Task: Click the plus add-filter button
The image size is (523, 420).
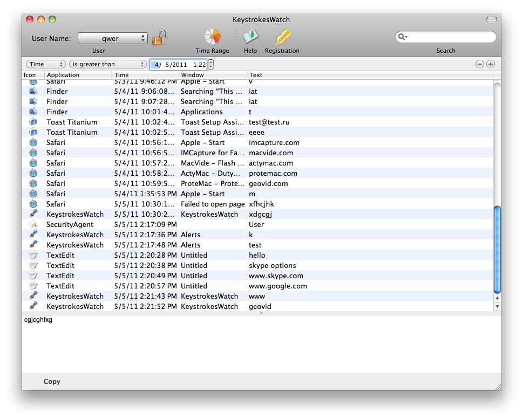Action: pos(491,64)
